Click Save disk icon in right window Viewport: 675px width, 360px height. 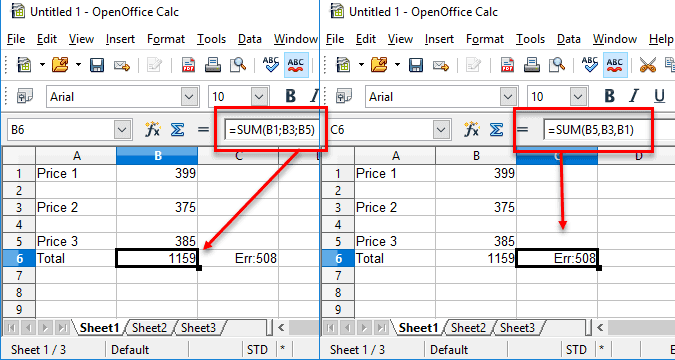416,65
